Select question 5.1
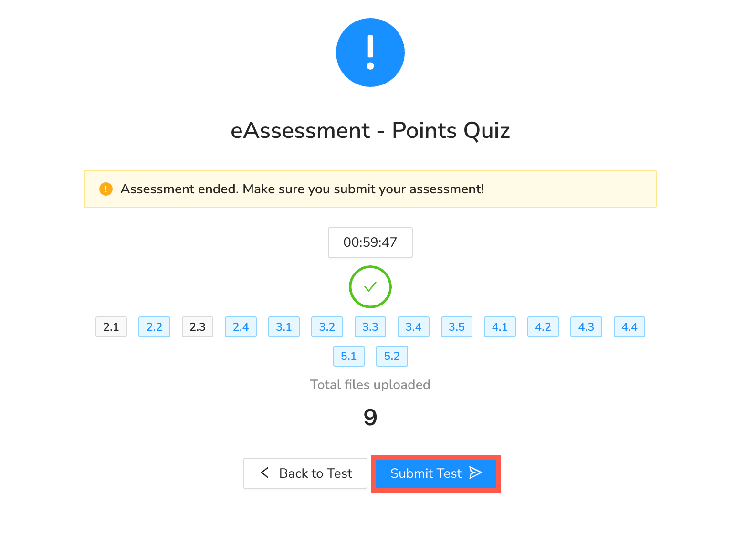This screenshot has height=546, width=756. pos(349,356)
